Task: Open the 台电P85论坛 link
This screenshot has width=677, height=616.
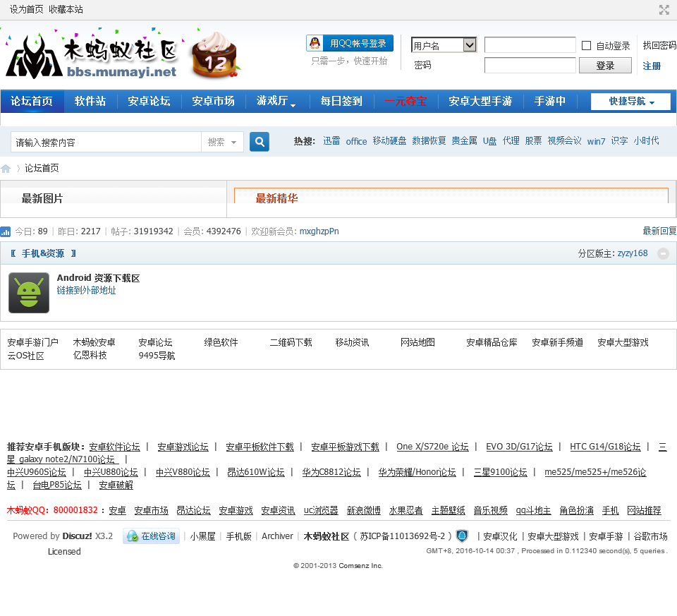Action: coord(57,485)
